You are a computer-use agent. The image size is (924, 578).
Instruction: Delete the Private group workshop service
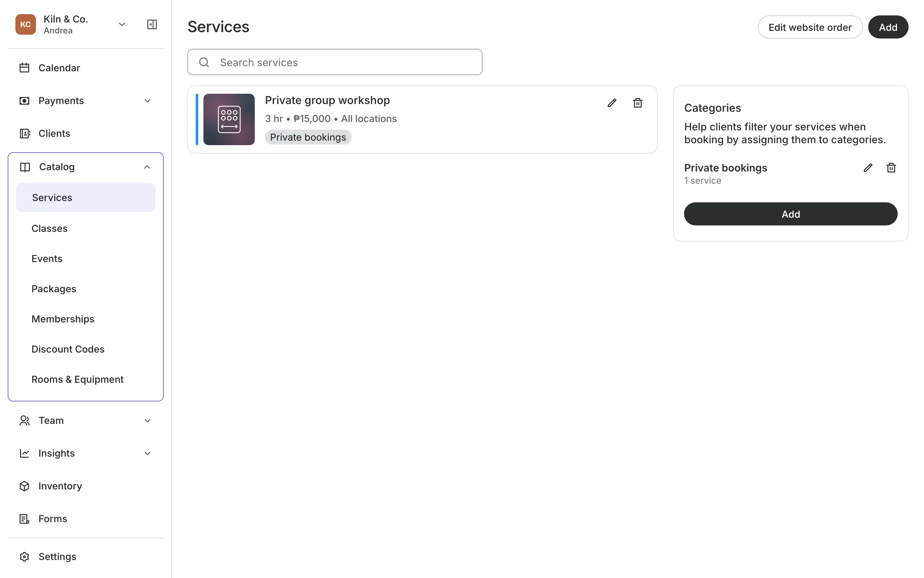point(637,103)
